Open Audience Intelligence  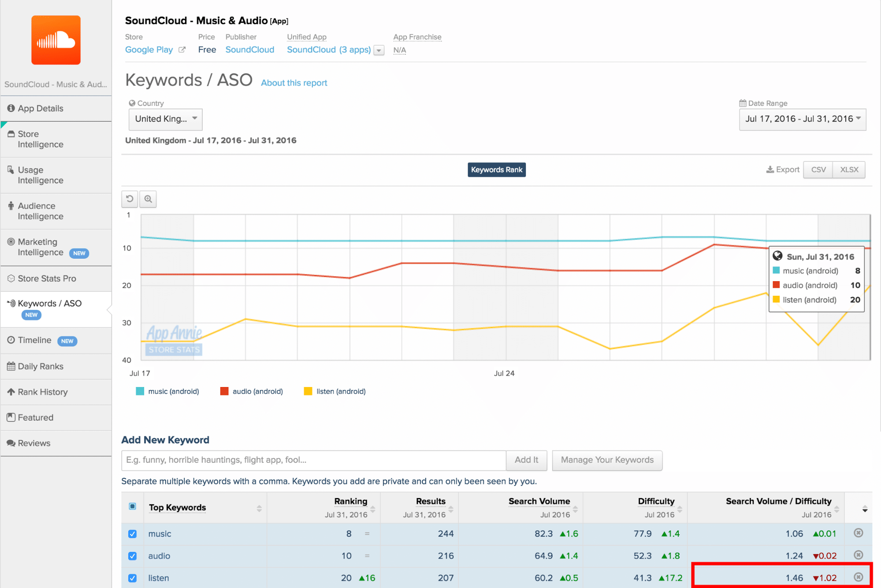[x=41, y=211]
